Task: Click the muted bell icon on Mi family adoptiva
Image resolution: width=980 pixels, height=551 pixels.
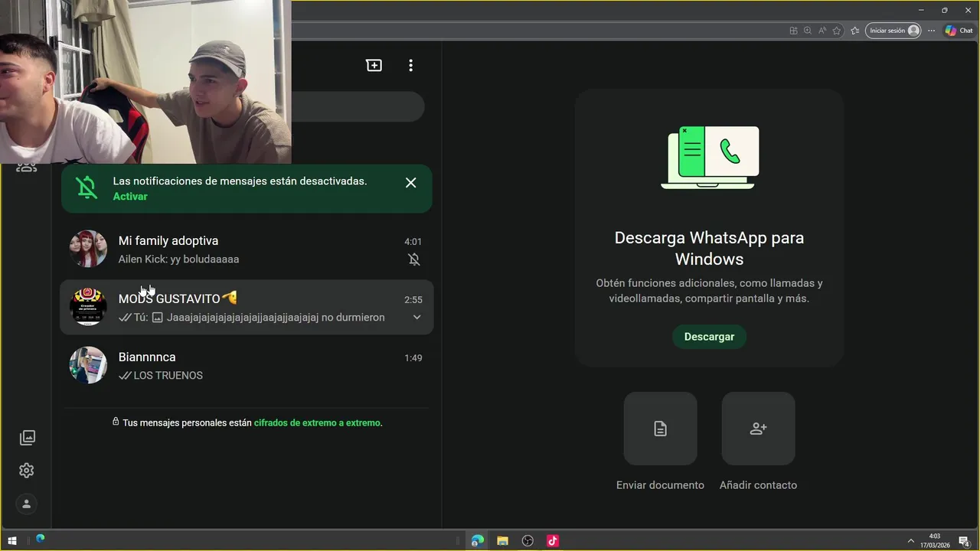Action: 414,259
